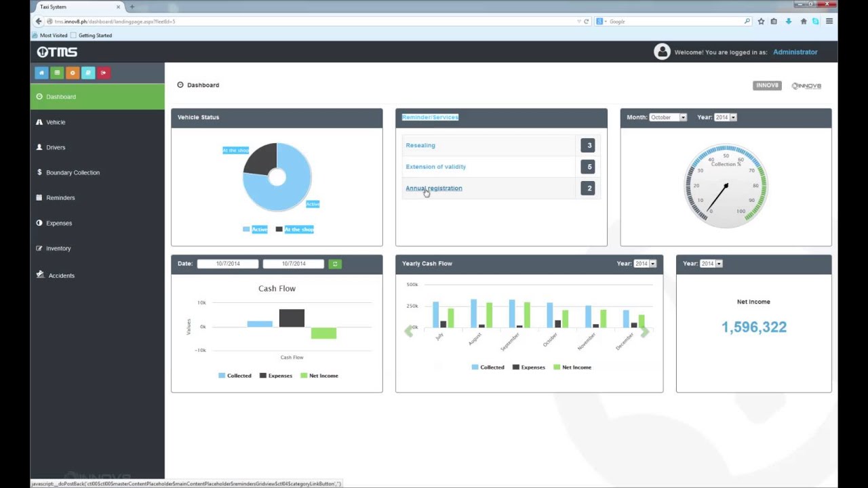868x488 pixels.
Task: Show next months in Yearly Cash Flow
Action: click(x=645, y=331)
